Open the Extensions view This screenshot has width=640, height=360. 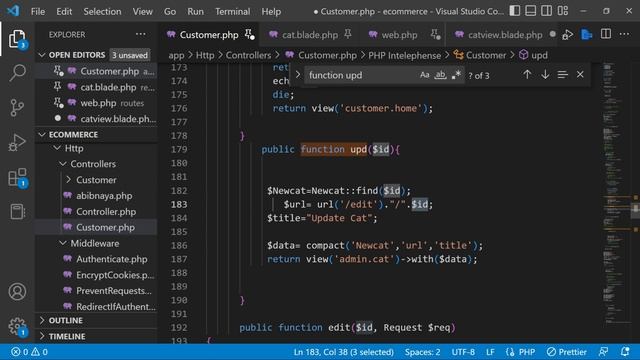17,178
